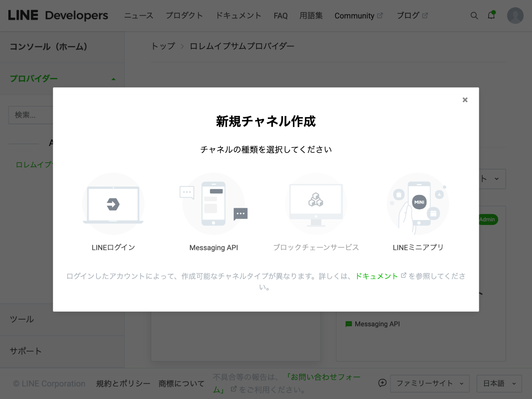Click the 検索 search field in sidebar
The height and width of the screenshot is (399, 532).
pos(31,115)
